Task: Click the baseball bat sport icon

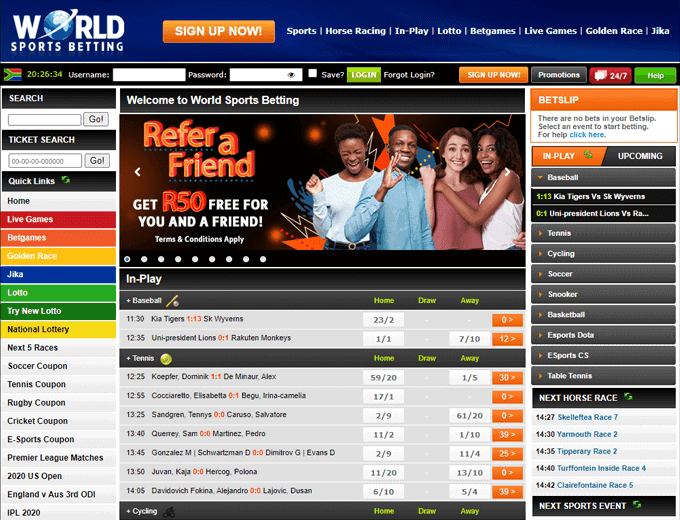Action: point(173,301)
